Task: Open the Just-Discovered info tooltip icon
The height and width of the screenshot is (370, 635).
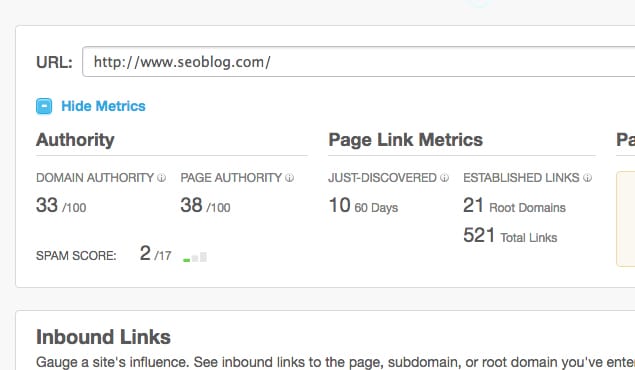Action: pos(444,178)
